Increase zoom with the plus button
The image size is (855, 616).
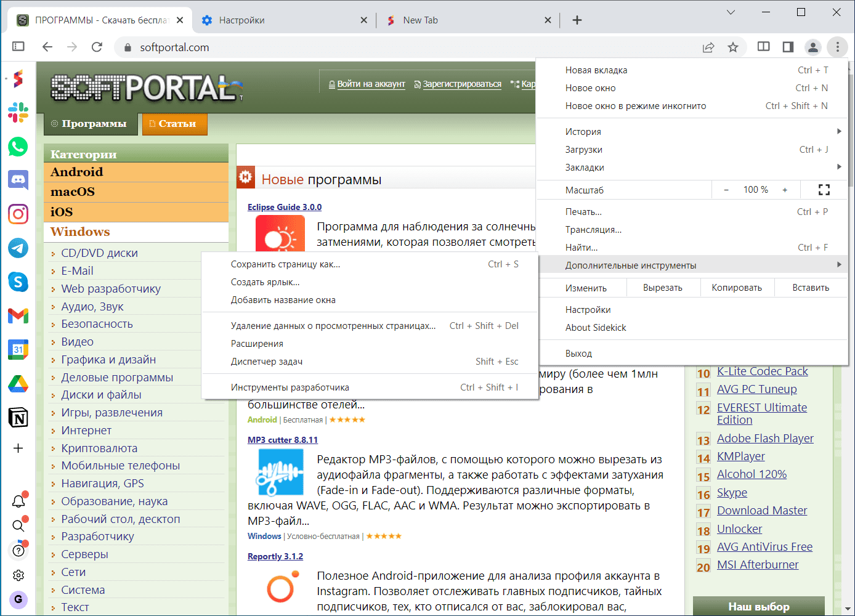785,190
